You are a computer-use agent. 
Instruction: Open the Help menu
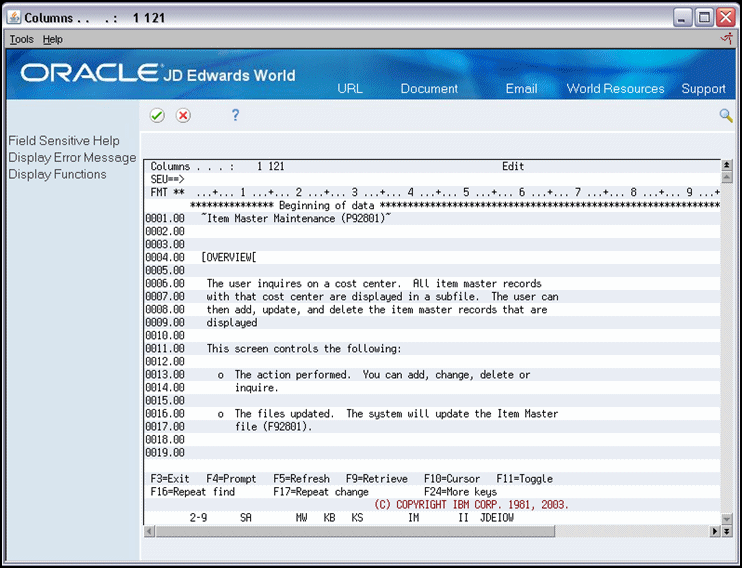[x=53, y=39]
